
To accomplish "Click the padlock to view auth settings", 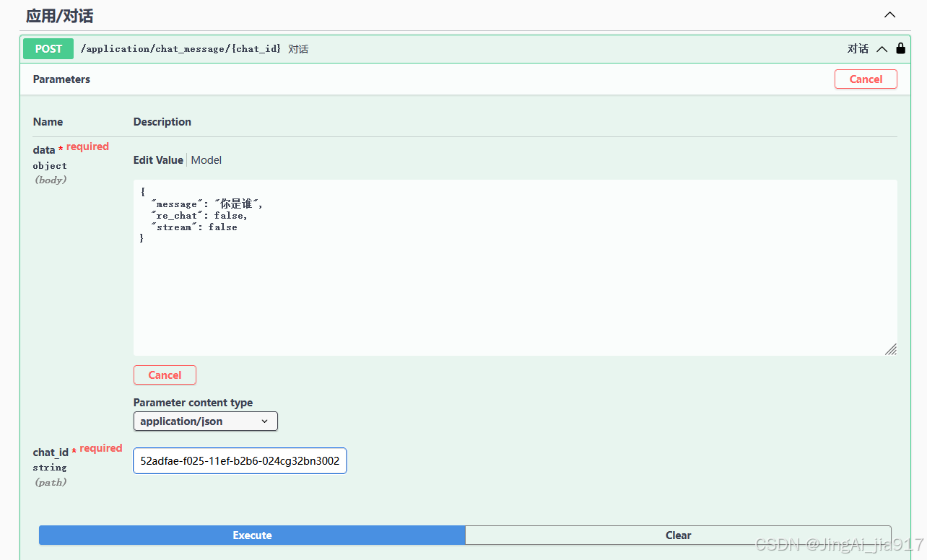I will (900, 48).
